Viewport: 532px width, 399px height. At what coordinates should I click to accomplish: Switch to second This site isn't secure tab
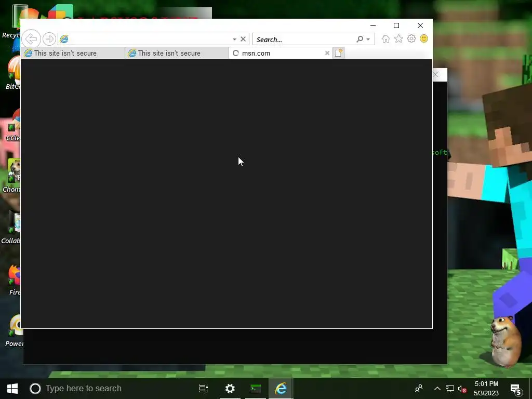pyautogui.click(x=177, y=54)
